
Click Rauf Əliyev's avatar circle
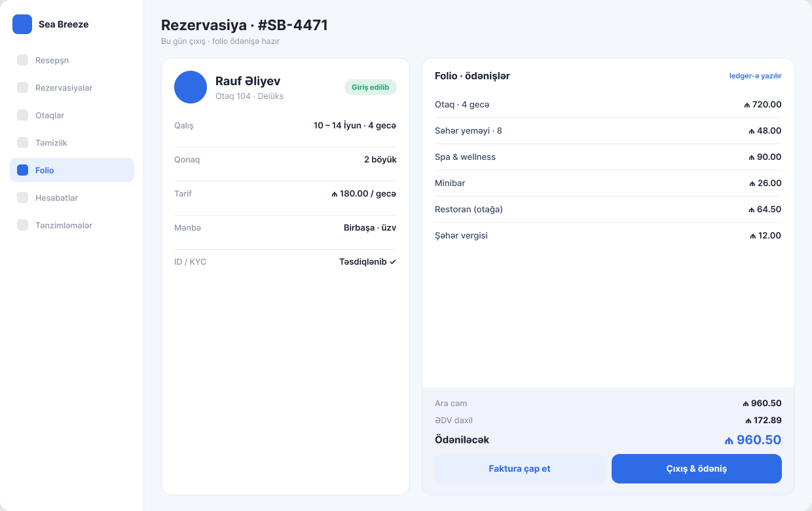click(191, 87)
